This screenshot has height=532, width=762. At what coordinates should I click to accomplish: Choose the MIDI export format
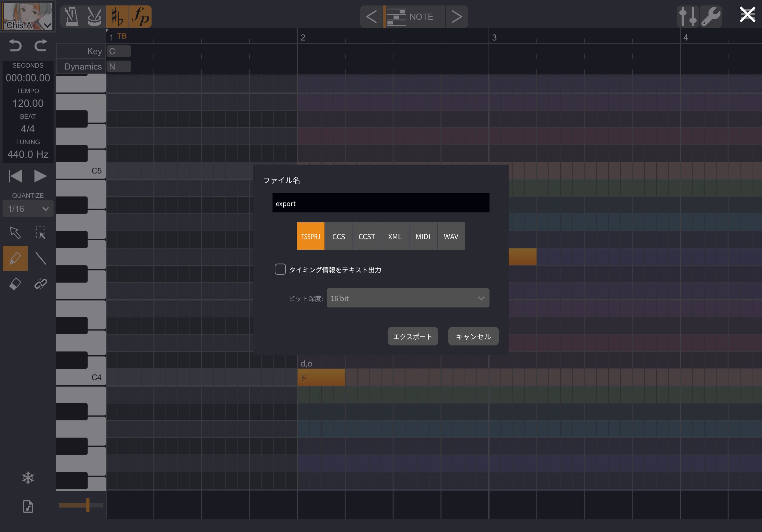pos(423,236)
